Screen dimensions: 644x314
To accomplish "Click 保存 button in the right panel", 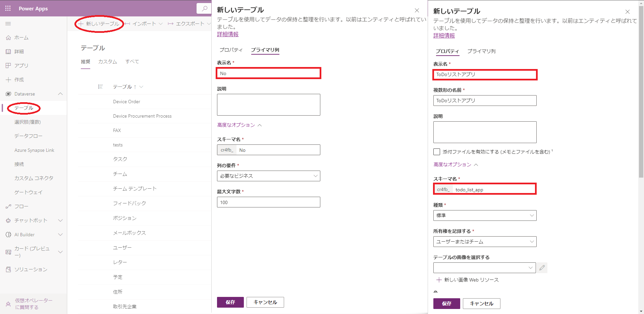I will [x=446, y=304].
